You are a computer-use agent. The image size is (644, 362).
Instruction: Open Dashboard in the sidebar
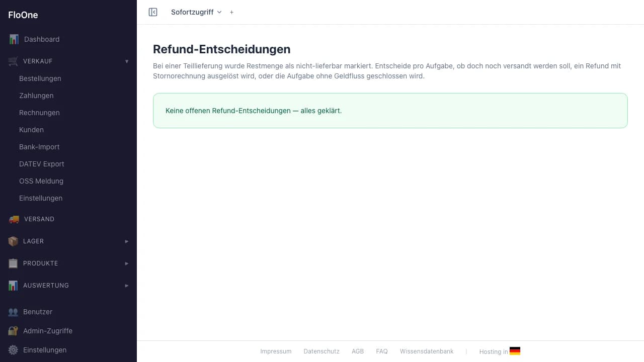(42, 39)
